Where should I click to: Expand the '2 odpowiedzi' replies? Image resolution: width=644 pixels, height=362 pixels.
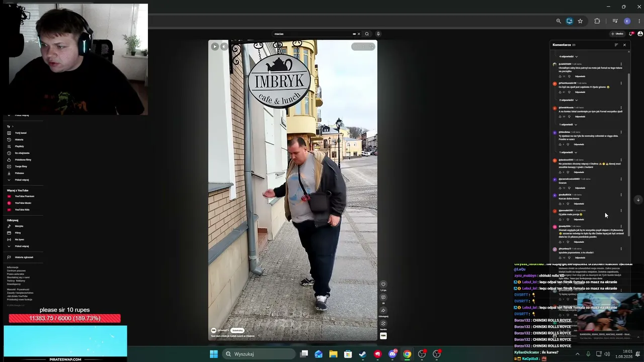pos(569,100)
